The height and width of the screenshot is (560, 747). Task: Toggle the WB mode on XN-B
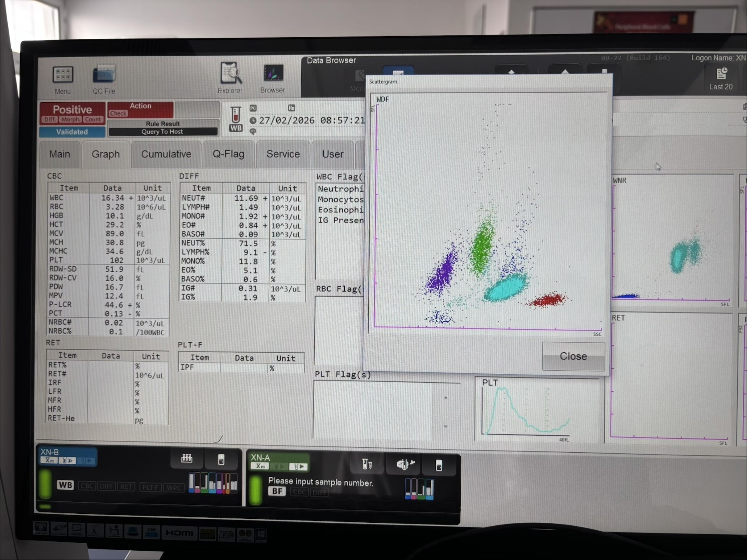65,485
